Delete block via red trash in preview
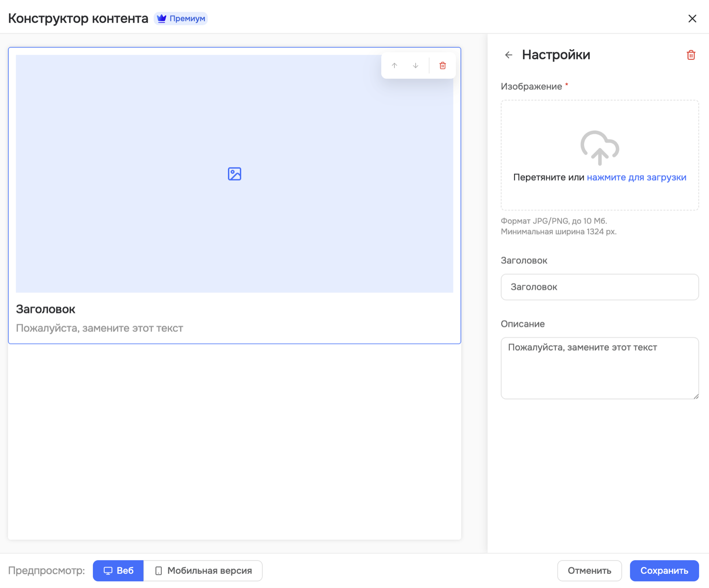Viewport: 709px width, 588px height. [x=443, y=66]
